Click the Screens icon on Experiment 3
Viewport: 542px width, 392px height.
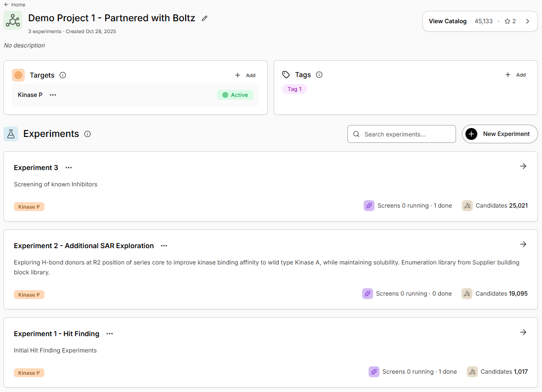tap(369, 206)
